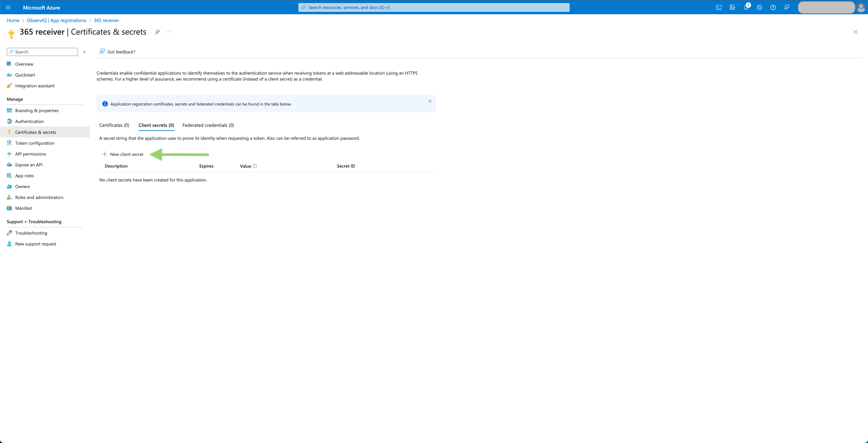The height and width of the screenshot is (443, 868).
Task: Open the notifications bell icon
Action: click(x=746, y=7)
